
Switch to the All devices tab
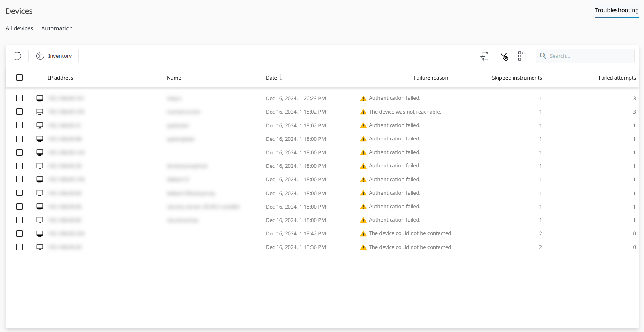(x=19, y=28)
